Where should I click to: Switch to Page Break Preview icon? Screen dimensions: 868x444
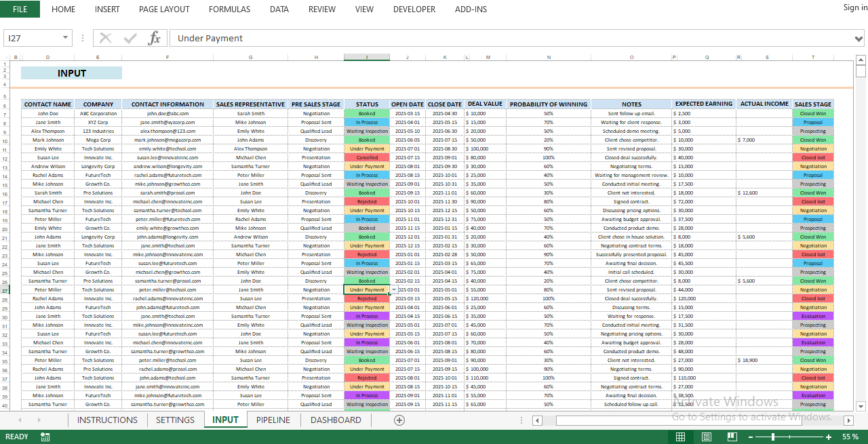(732, 437)
